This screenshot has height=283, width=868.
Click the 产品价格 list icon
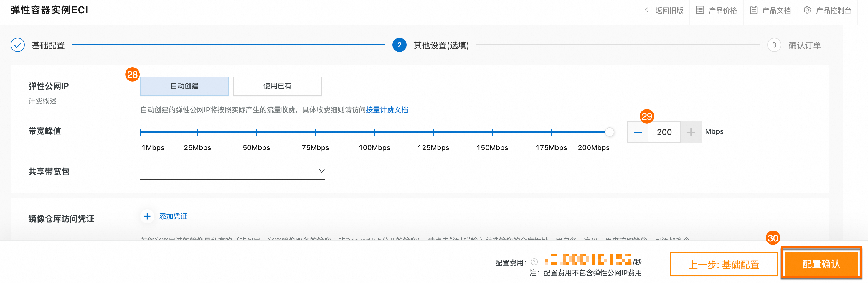[700, 10]
